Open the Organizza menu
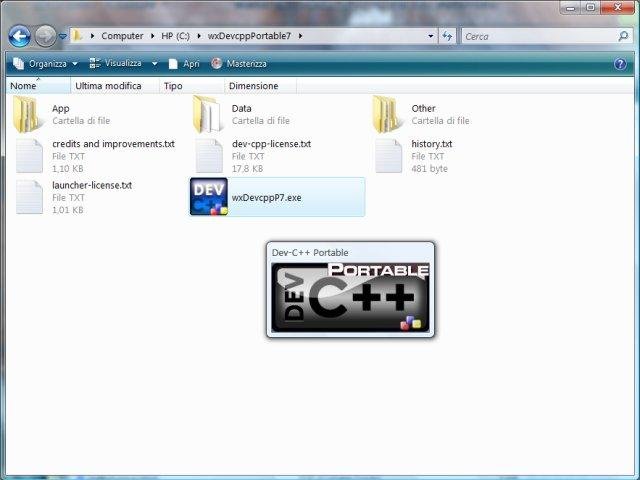 coord(45,64)
